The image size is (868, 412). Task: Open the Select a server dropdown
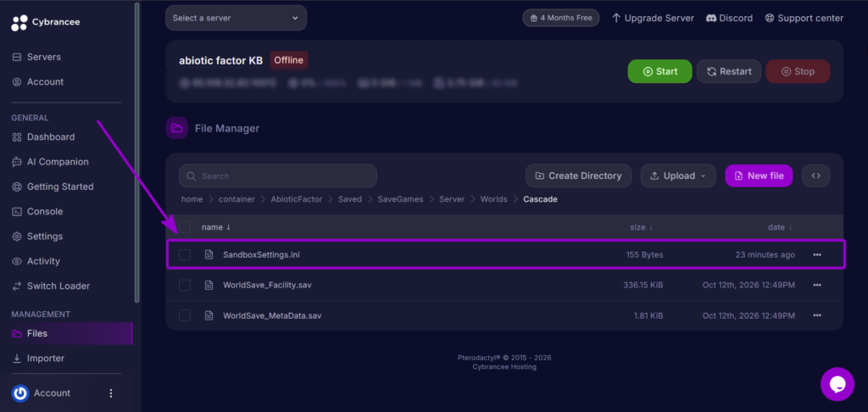click(236, 18)
